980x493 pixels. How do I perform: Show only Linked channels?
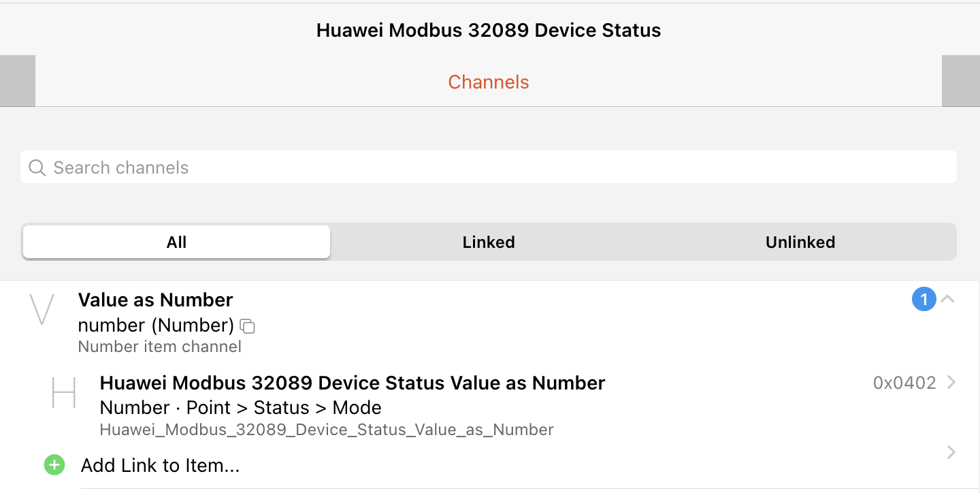(x=489, y=242)
